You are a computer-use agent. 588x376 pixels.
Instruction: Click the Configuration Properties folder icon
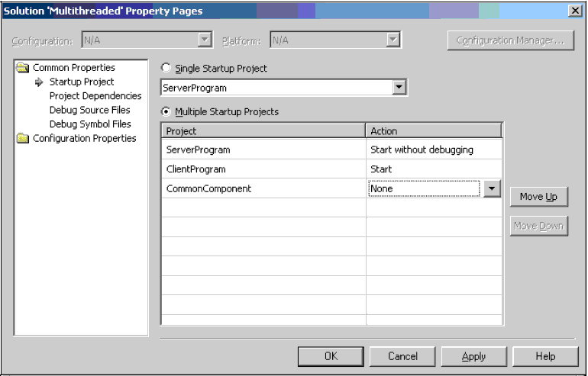point(23,138)
